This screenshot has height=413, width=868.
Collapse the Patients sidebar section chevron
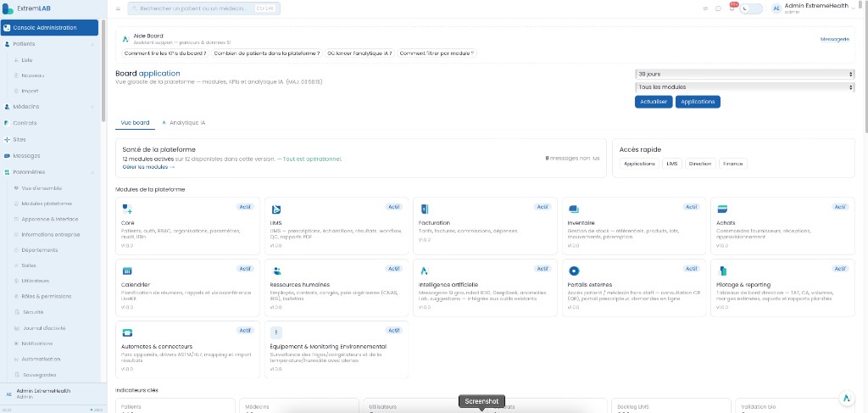(92, 44)
